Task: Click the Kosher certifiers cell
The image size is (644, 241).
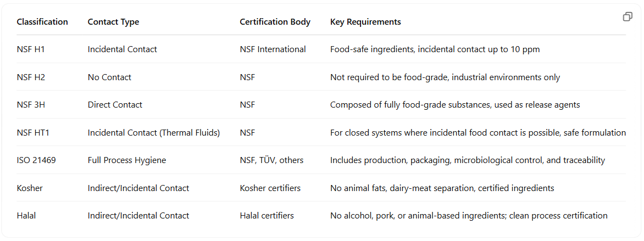Action: [x=270, y=188]
